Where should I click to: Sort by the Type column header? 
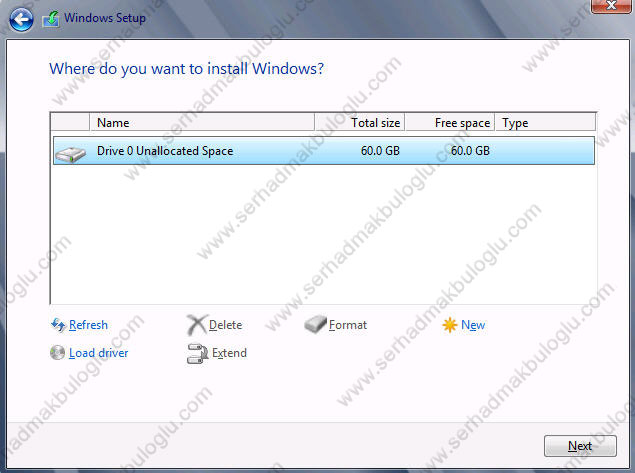tap(545, 122)
